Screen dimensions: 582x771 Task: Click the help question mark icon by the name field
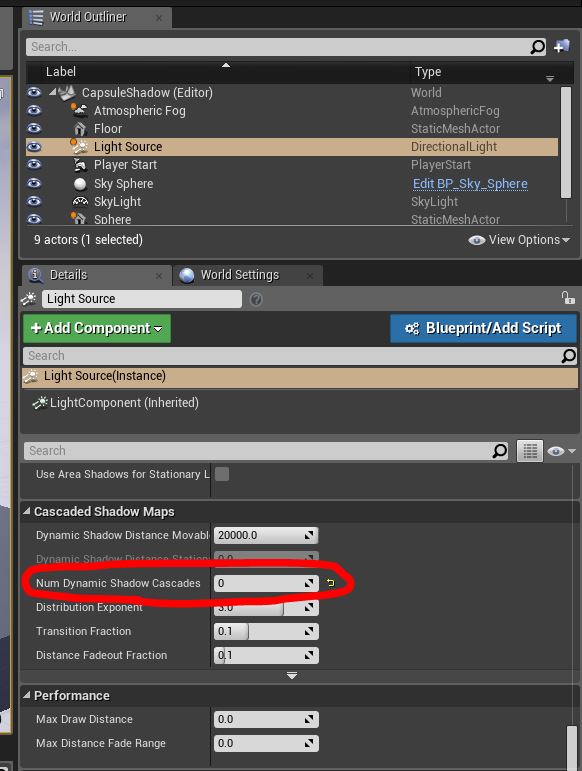(256, 299)
